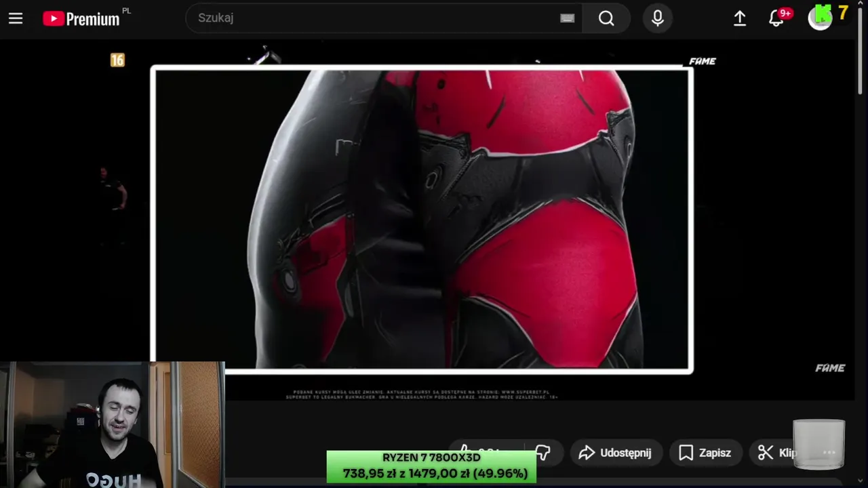Click the 16 age rating badge
The width and height of the screenshot is (868, 488).
tap(117, 60)
